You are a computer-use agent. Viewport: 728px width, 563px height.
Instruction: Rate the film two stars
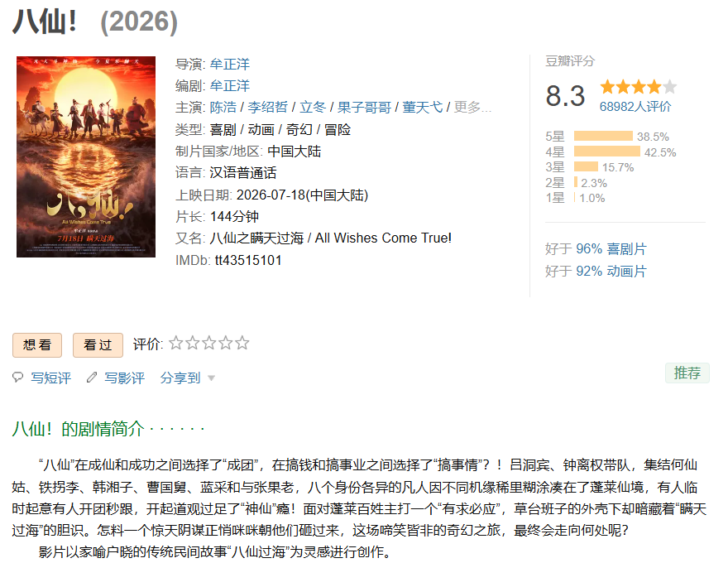click(x=193, y=344)
